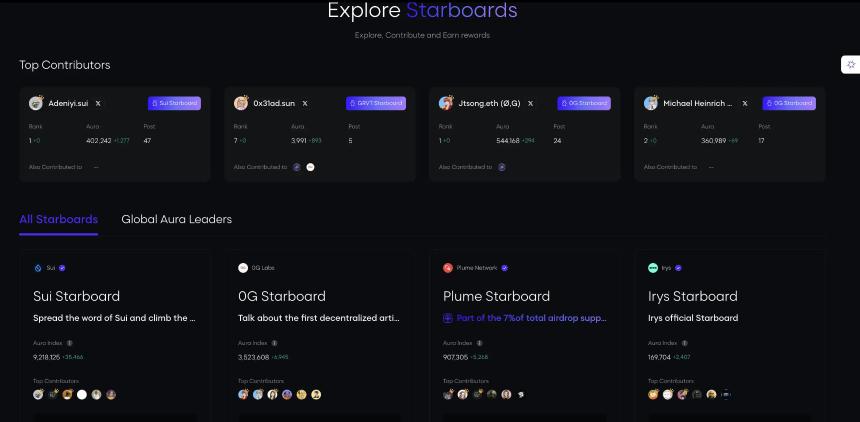Viewport: 860px width, 422px height.
Task: Click the Sui logo icon in card
Action: (x=38, y=268)
